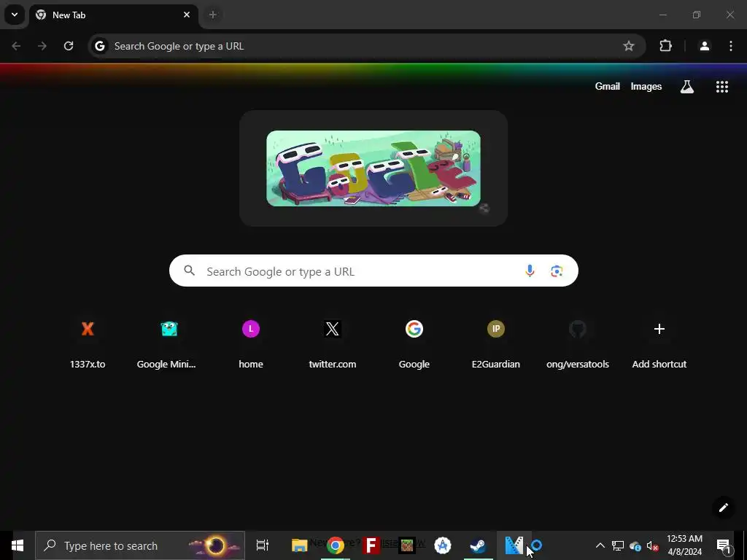Focus the address bar URL field

[x=366, y=46]
